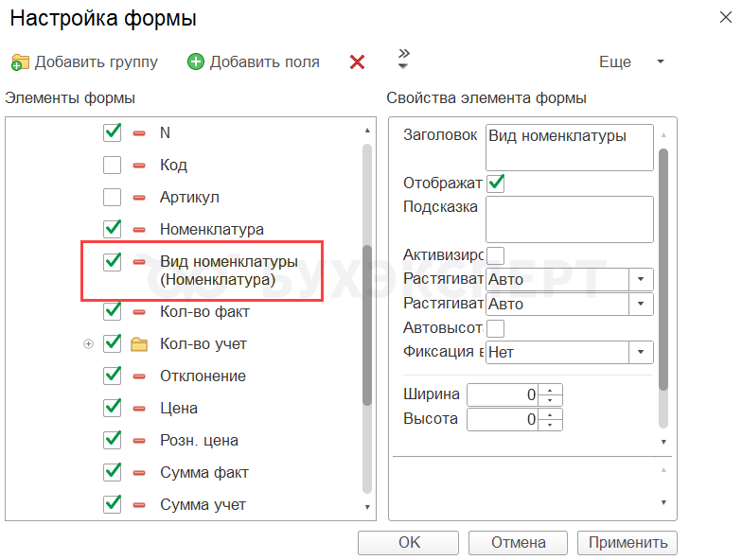742x560 pixels.
Task: Open the Фиксация dropdown set to Нет
Action: point(643,353)
